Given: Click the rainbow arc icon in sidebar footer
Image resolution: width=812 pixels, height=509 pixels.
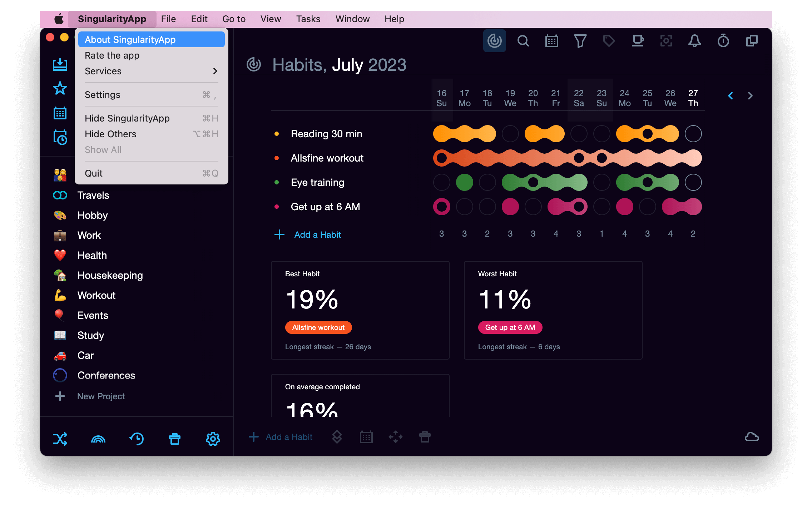Looking at the screenshot, I should 98,439.
